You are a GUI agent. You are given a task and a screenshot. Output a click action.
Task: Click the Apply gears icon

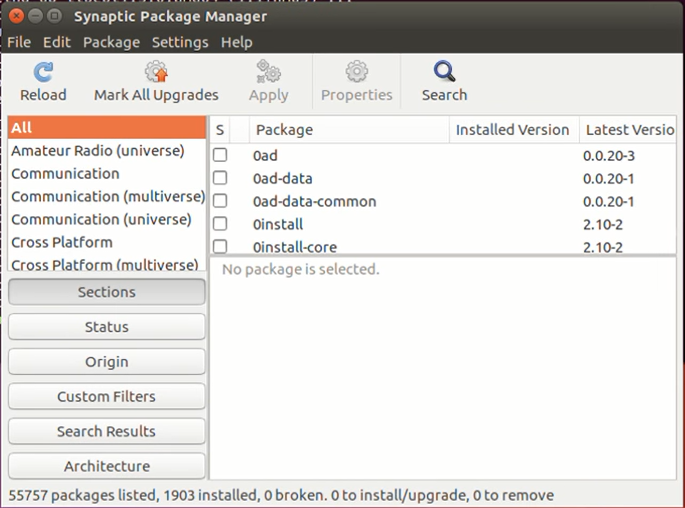(x=268, y=72)
